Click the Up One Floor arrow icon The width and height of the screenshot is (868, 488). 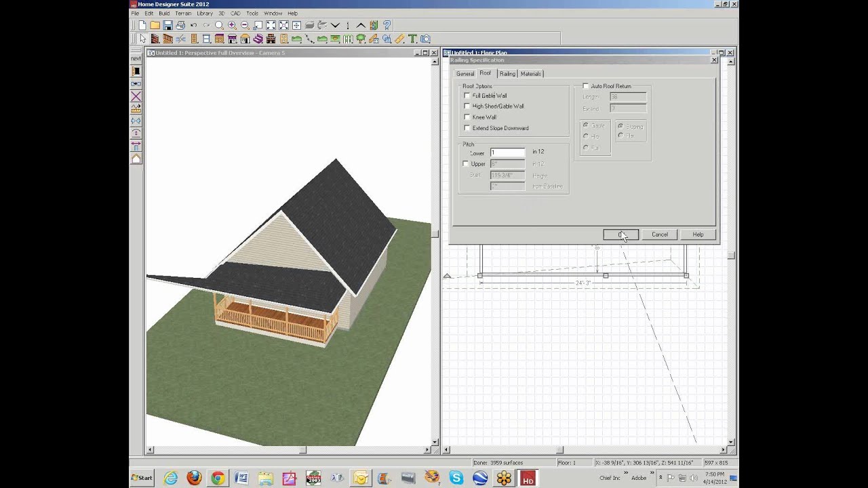[x=361, y=25]
